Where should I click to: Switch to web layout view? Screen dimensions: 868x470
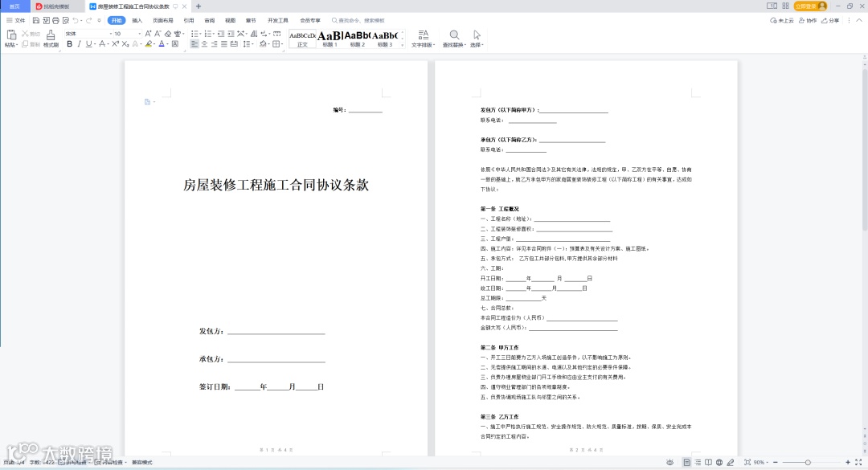pos(719,462)
